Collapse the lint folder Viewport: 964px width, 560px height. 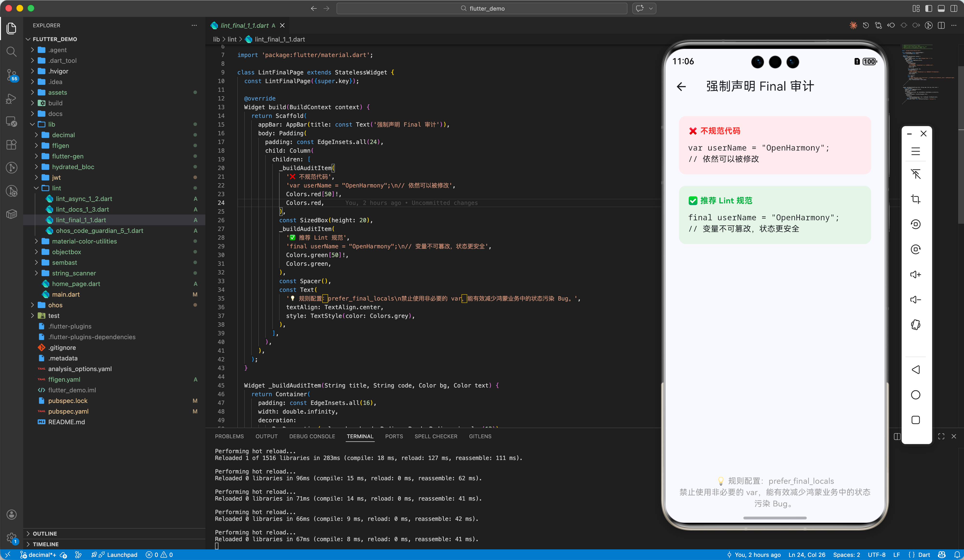pyautogui.click(x=56, y=188)
